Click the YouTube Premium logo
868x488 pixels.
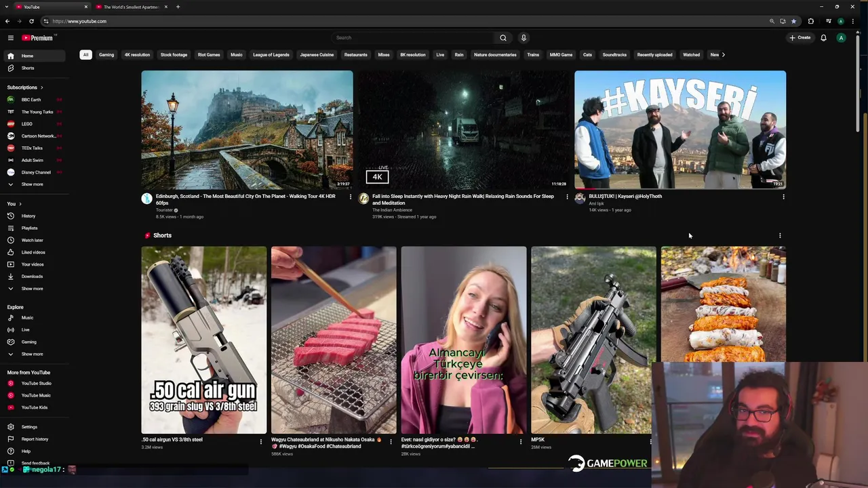pos(37,38)
